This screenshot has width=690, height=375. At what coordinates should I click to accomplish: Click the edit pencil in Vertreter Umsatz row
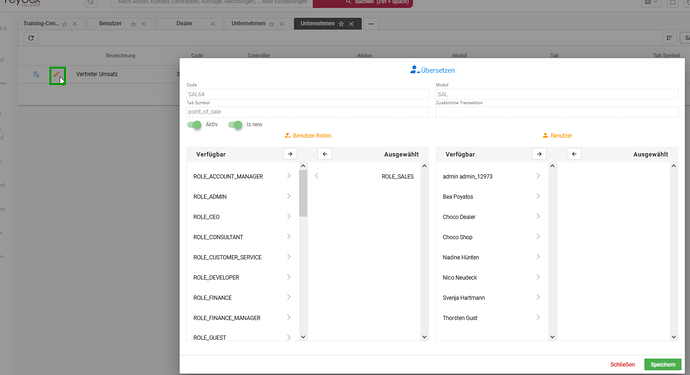[57, 75]
